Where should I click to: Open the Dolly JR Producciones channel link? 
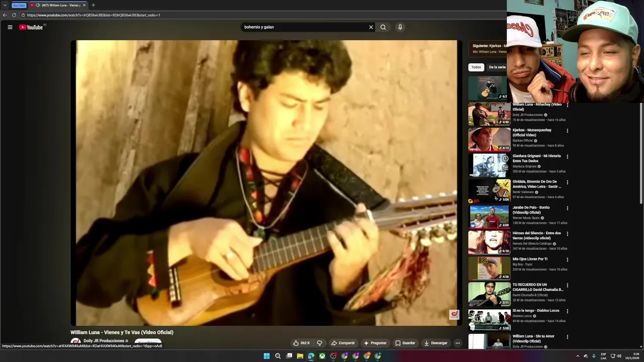(x=104, y=341)
